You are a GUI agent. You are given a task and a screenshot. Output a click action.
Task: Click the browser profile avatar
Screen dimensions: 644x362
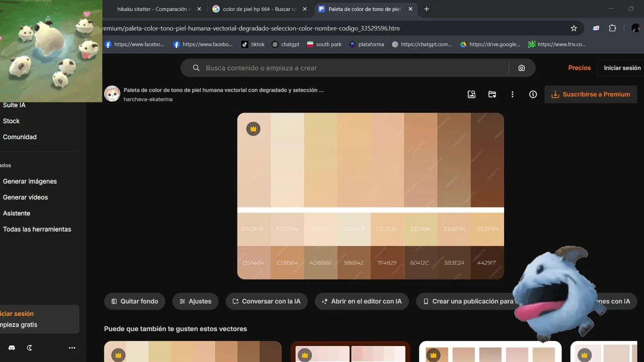[635, 28]
